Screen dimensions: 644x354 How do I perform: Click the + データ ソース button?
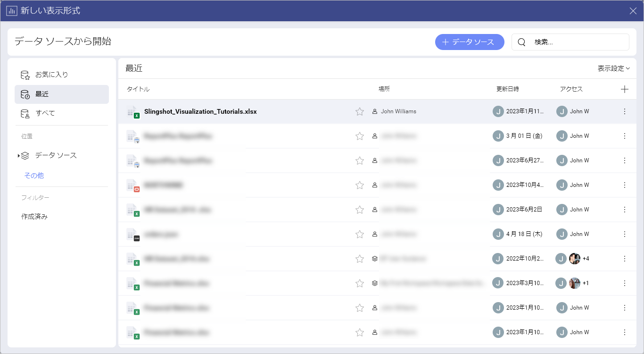coord(470,42)
